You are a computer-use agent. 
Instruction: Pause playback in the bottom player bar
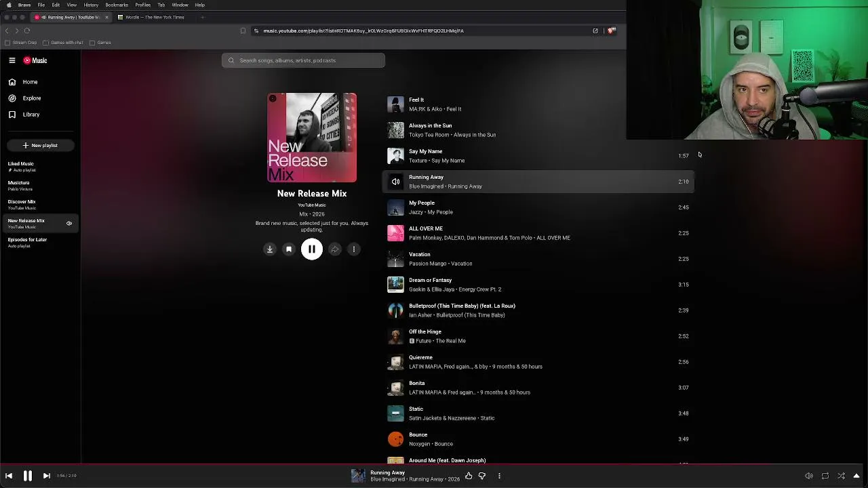(28, 476)
